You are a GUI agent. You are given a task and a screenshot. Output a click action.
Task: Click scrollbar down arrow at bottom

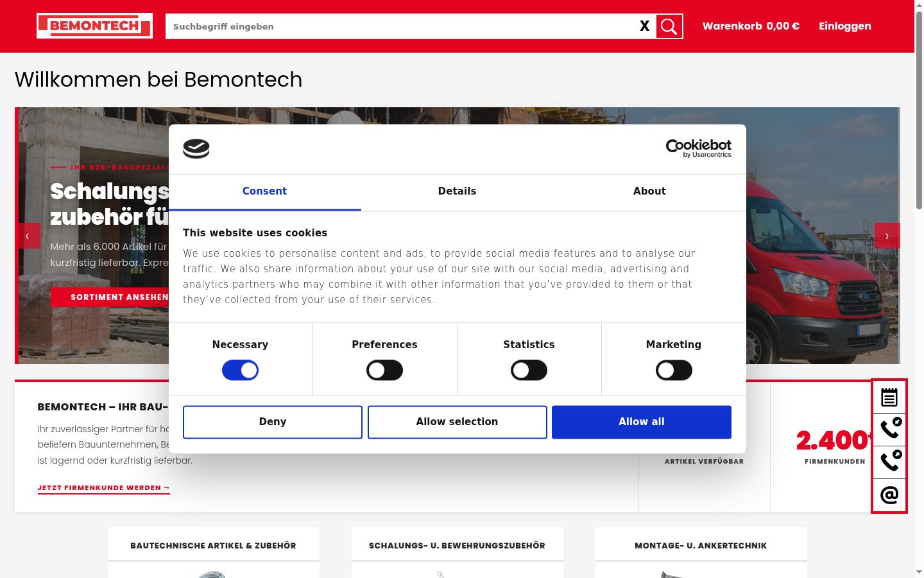pyautogui.click(x=919, y=572)
